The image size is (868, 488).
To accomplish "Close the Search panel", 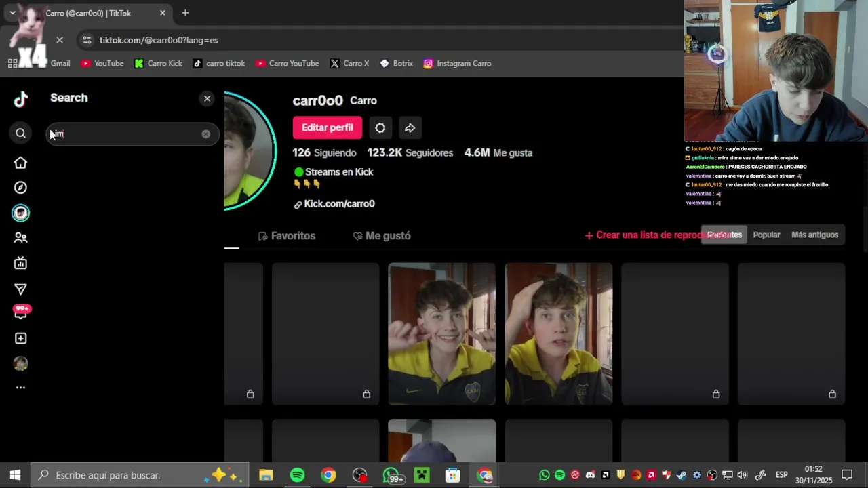I will [208, 98].
